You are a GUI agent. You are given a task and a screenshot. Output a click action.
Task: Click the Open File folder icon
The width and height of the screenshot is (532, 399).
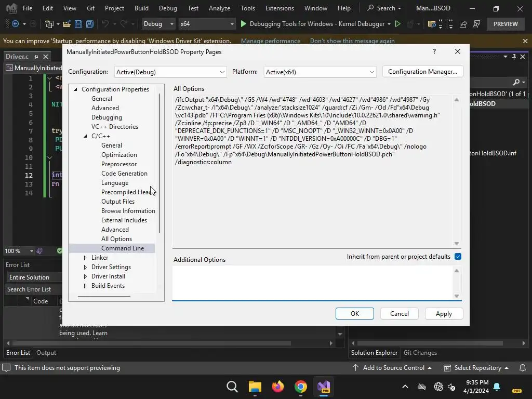[67, 24]
